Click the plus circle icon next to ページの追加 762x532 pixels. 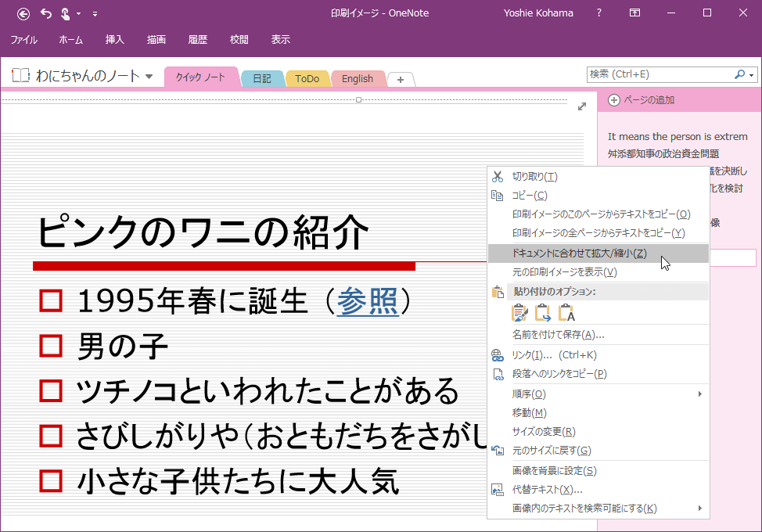614,100
